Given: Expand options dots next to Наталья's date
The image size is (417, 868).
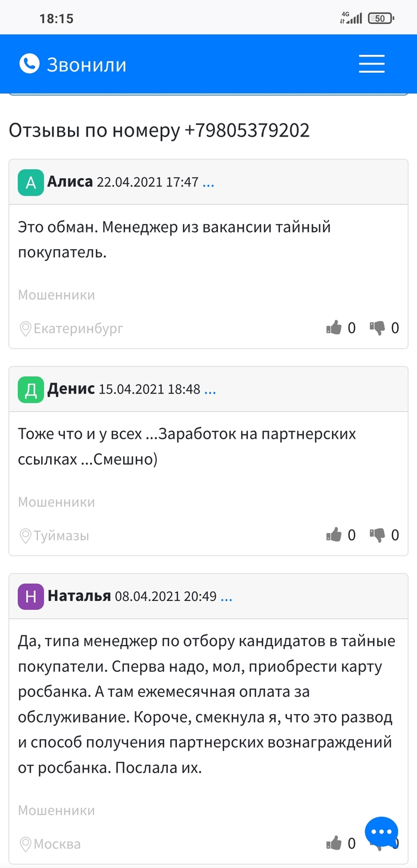Looking at the screenshot, I should click(226, 597).
